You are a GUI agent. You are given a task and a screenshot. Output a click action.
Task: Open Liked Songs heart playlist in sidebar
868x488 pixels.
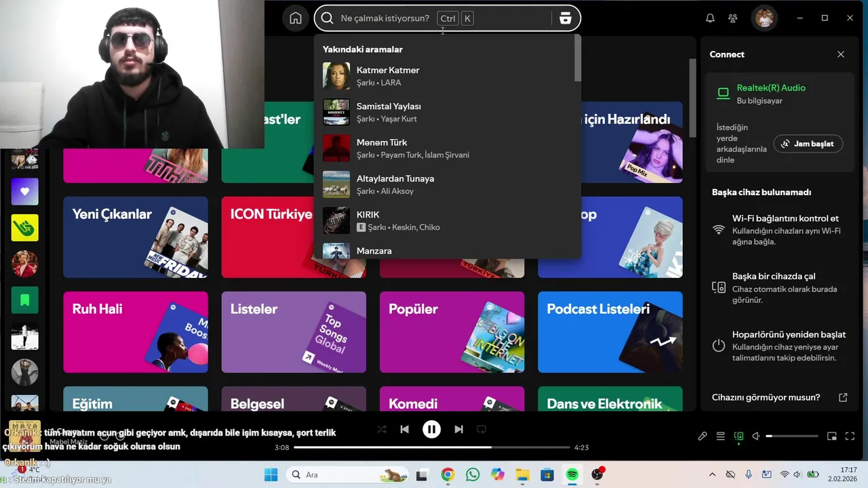coord(25,192)
